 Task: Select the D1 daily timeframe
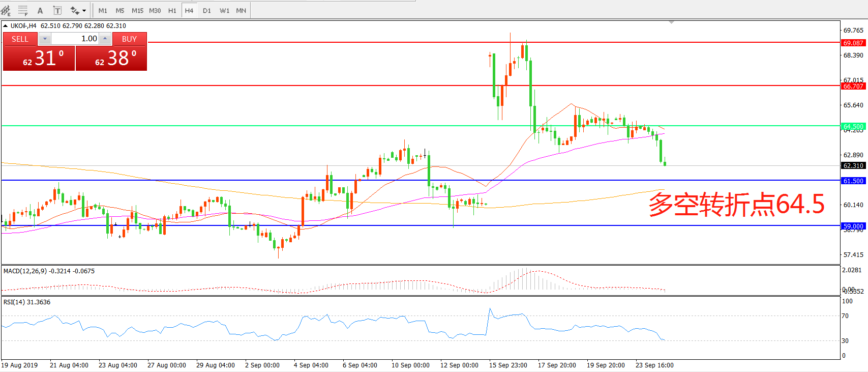[206, 11]
